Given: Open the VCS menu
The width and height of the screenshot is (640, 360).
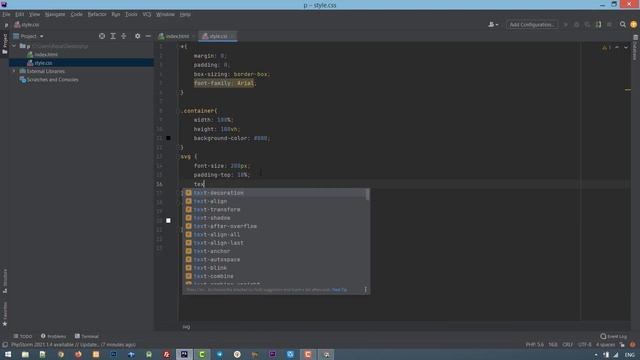Looking at the screenshot, I should click(x=147, y=14).
